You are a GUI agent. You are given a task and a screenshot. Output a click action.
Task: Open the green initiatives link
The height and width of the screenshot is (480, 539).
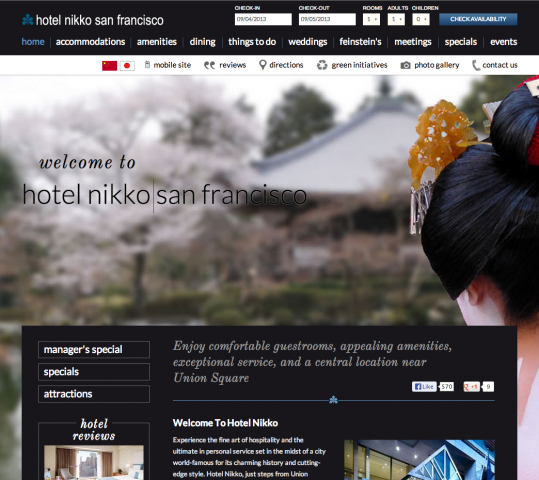tap(359, 65)
